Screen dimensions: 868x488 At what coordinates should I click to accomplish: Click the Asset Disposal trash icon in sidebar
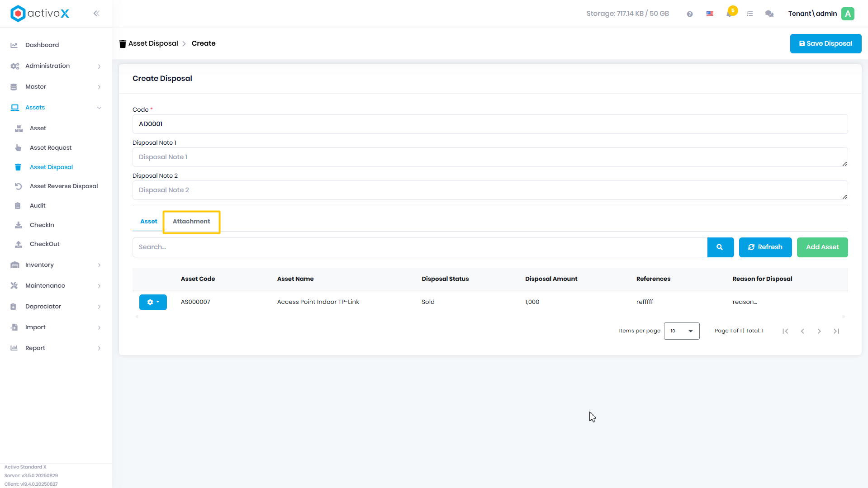pyautogui.click(x=18, y=167)
